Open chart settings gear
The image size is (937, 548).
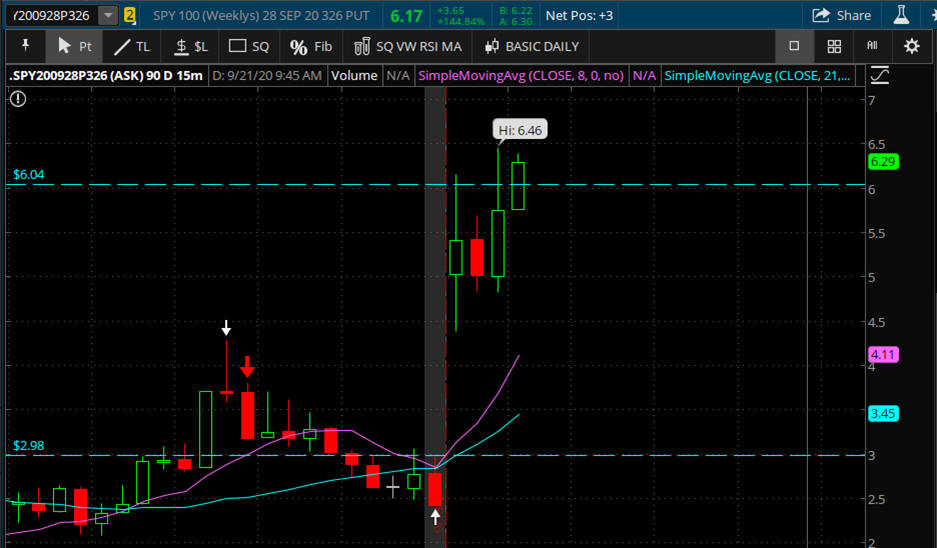click(912, 46)
